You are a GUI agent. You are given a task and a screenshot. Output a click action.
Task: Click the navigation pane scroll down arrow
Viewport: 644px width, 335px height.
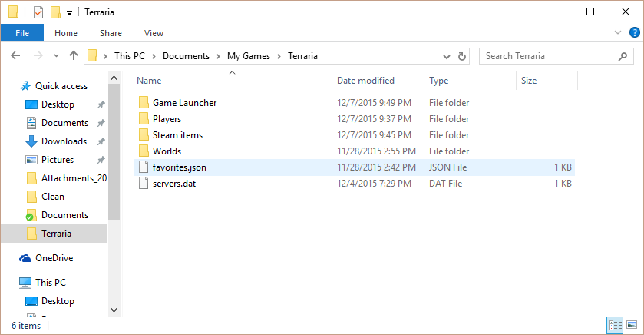[114, 310]
